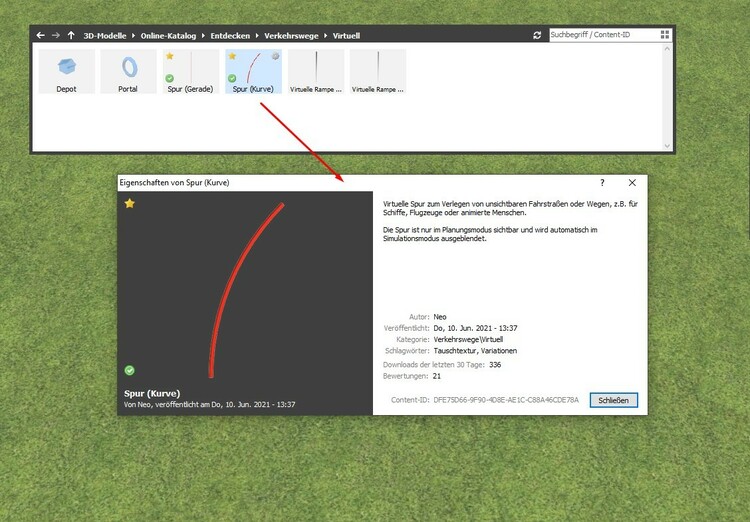
Task: Click the green checkmark in properties preview
Action: 130,370
